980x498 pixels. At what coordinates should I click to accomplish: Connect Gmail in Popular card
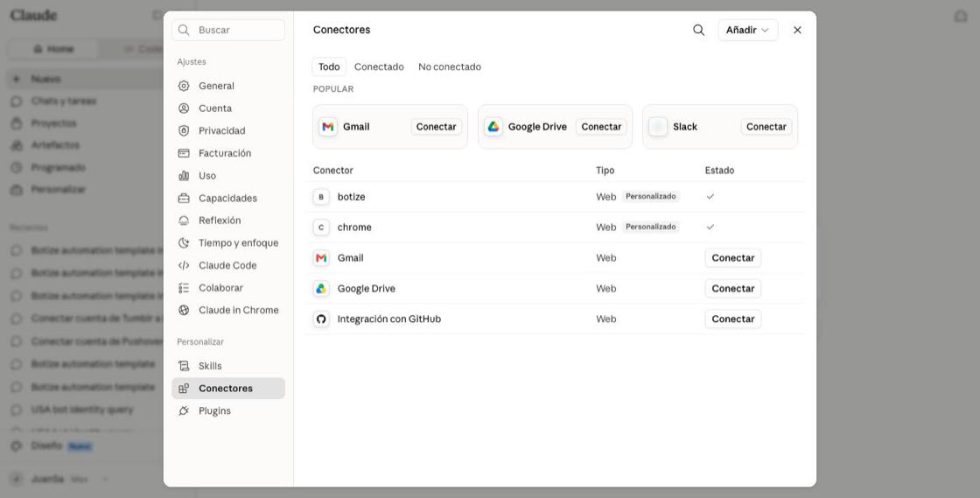point(437,127)
